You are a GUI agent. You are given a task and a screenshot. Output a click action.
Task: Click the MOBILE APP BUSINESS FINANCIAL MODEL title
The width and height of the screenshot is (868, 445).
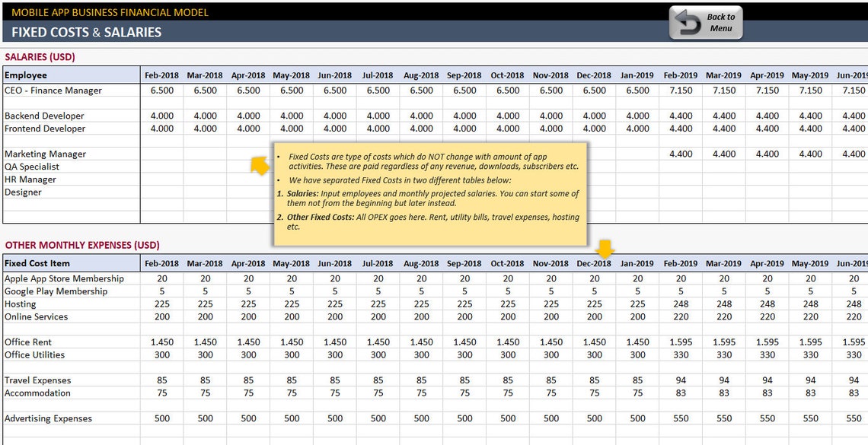pos(110,12)
